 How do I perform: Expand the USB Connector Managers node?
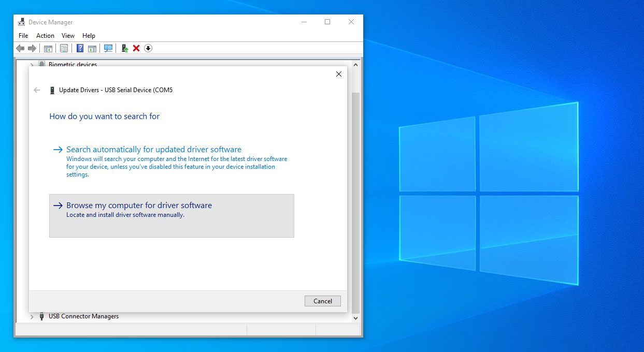[32, 316]
